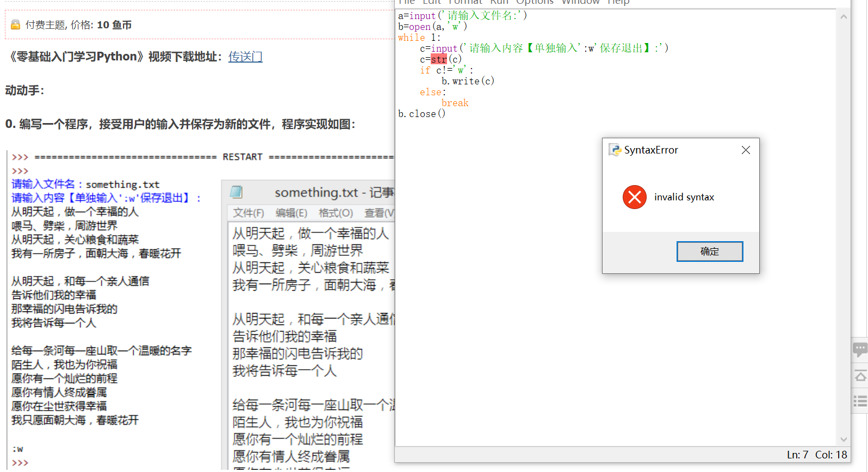The width and height of the screenshot is (868, 472).
Task: Close the SyntaxError dialog with the X
Action: pos(746,150)
